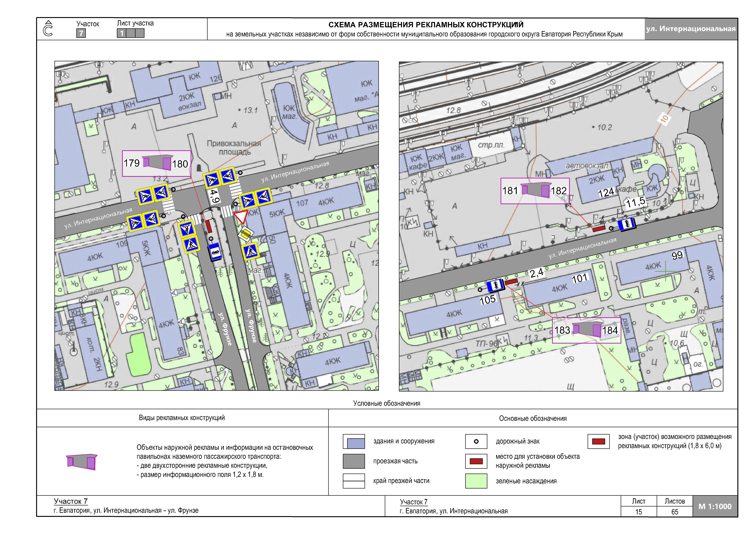Click the red swatch beside 'зона (участок)'

(x=599, y=442)
